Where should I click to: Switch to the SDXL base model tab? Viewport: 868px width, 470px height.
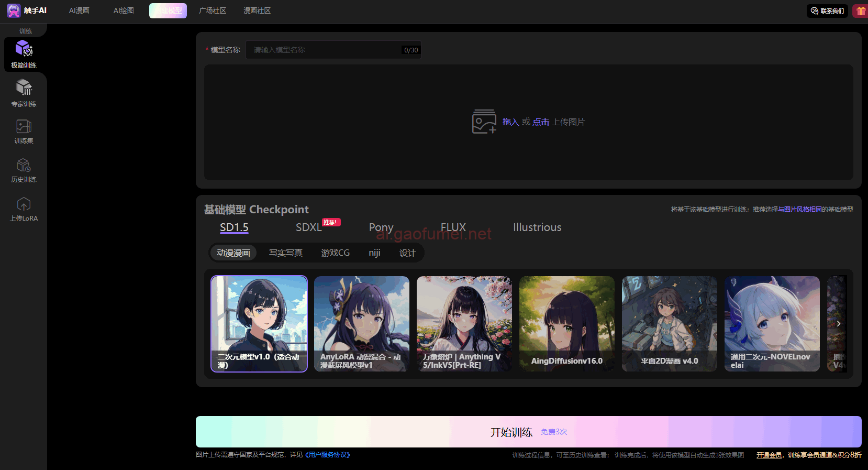coord(308,227)
